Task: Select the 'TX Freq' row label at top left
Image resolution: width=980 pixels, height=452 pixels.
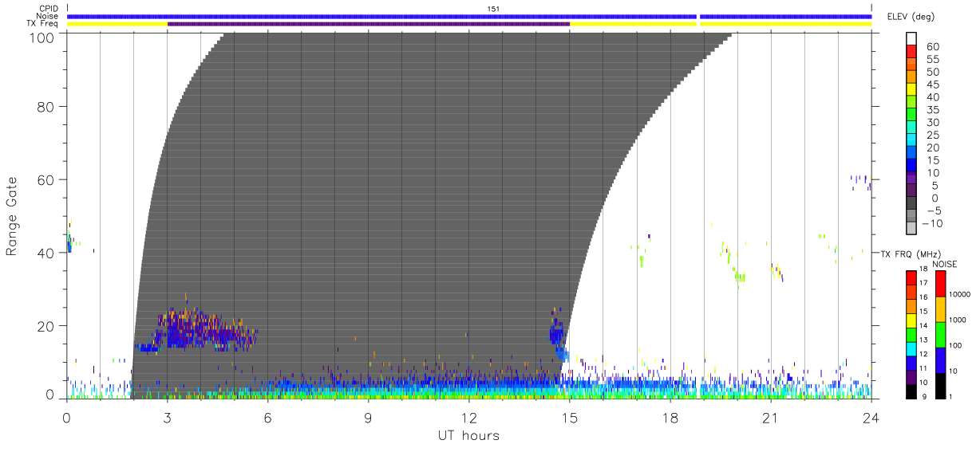Action: [43, 24]
